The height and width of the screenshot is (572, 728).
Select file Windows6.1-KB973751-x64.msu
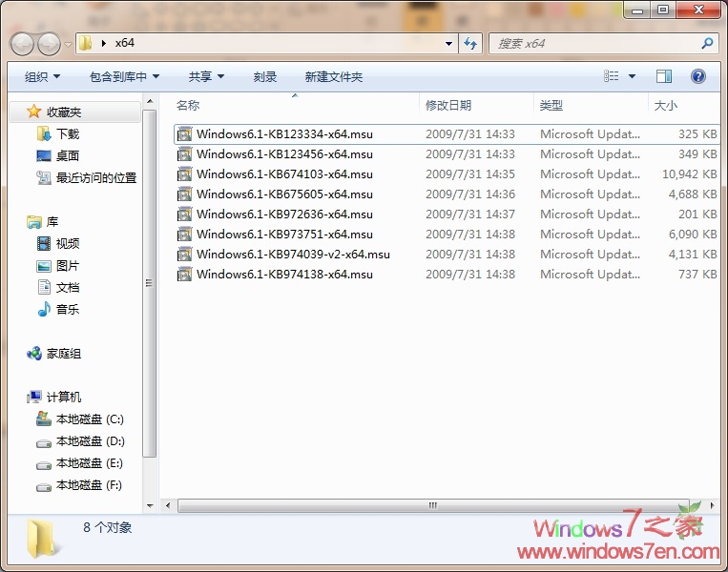click(284, 234)
